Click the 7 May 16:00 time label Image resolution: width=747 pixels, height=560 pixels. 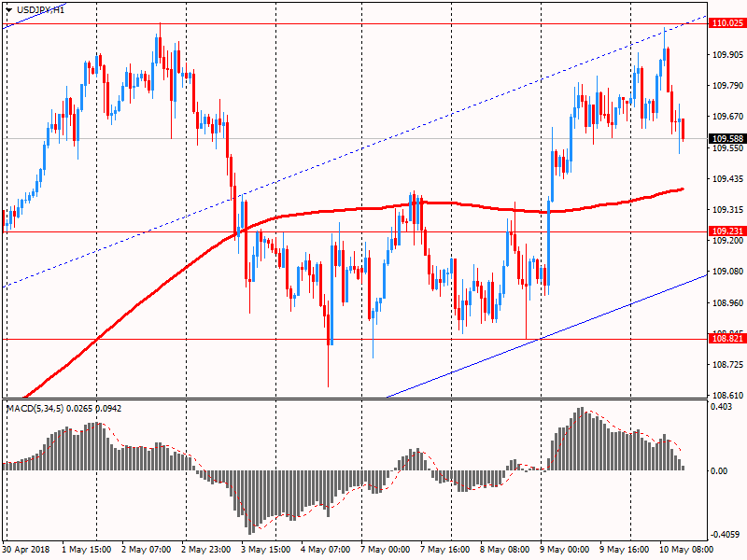[444, 550]
